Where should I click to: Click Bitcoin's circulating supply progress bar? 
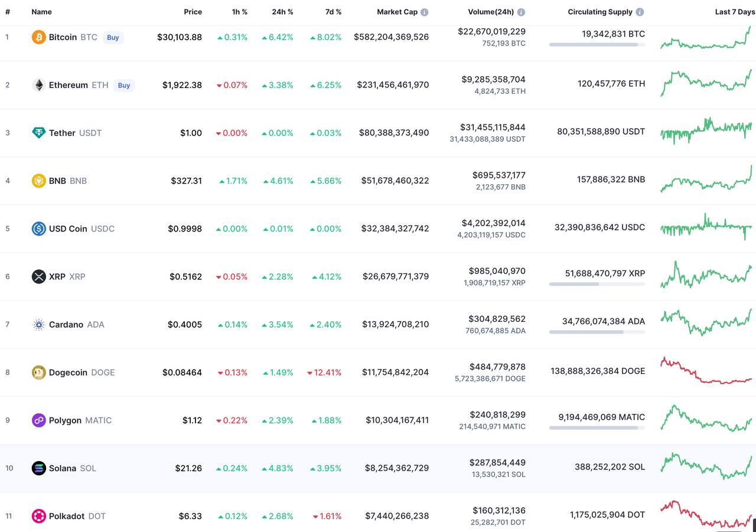pyautogui.click(x=597, y=44)
